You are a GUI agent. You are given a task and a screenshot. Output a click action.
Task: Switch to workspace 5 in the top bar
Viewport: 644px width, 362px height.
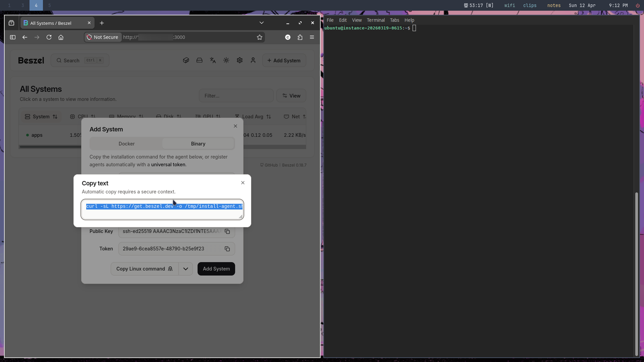click(49, 5)
